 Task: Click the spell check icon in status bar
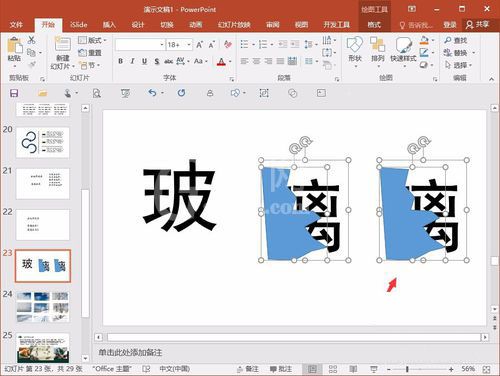tap(146, 369)
